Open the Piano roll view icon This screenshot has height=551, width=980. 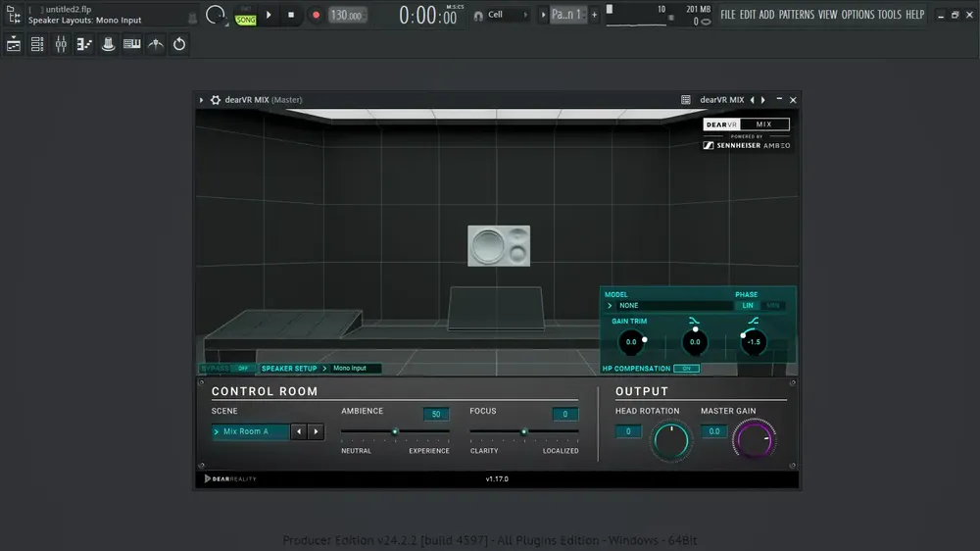click(84, 44)
